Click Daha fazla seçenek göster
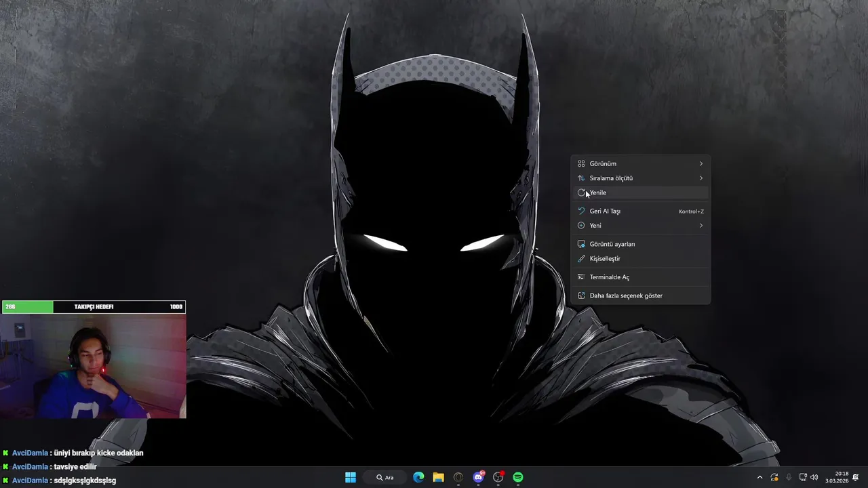 click(641, 296)
